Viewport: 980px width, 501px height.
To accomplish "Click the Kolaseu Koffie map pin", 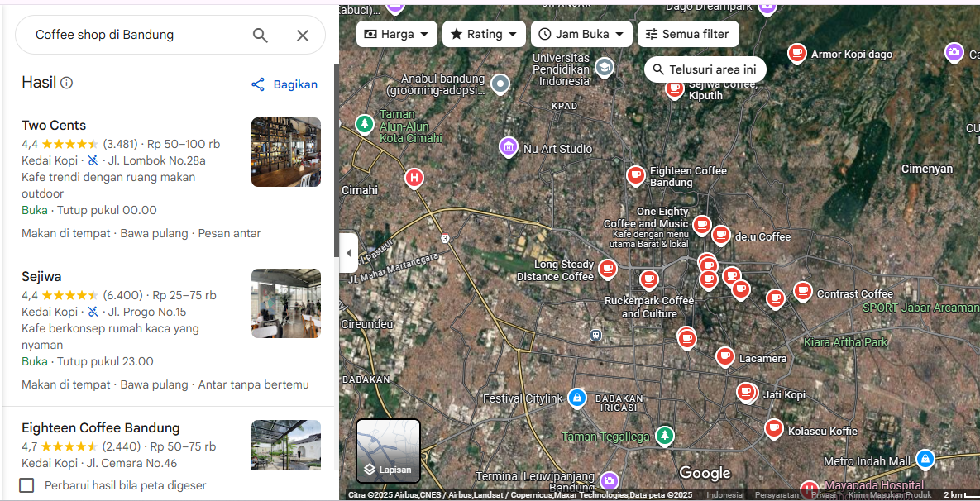I will [774, 428].
